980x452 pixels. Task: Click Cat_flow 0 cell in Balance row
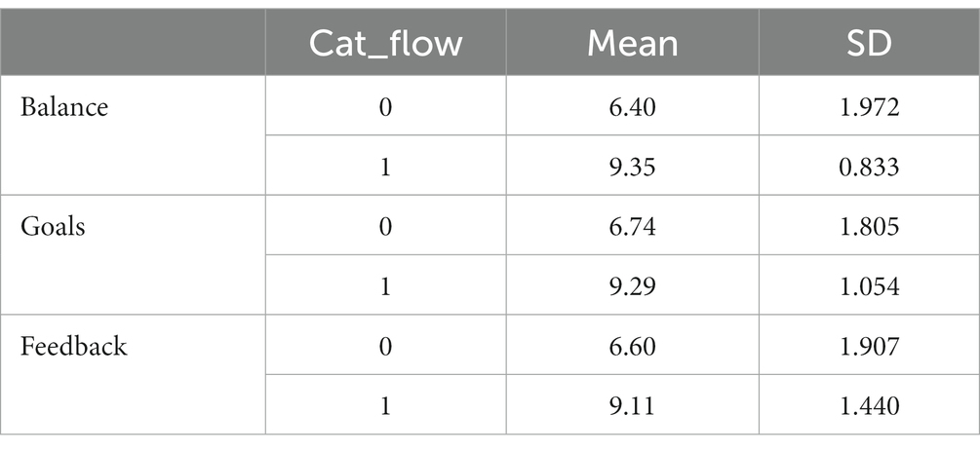coord(385,107)
